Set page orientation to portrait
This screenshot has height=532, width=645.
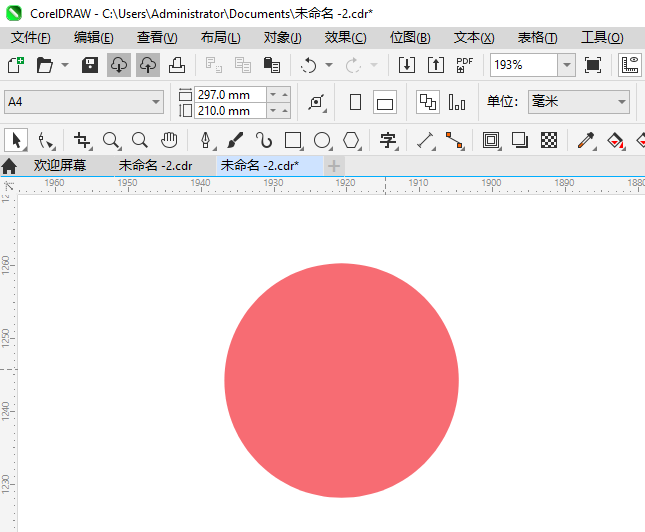coord(355,102)
